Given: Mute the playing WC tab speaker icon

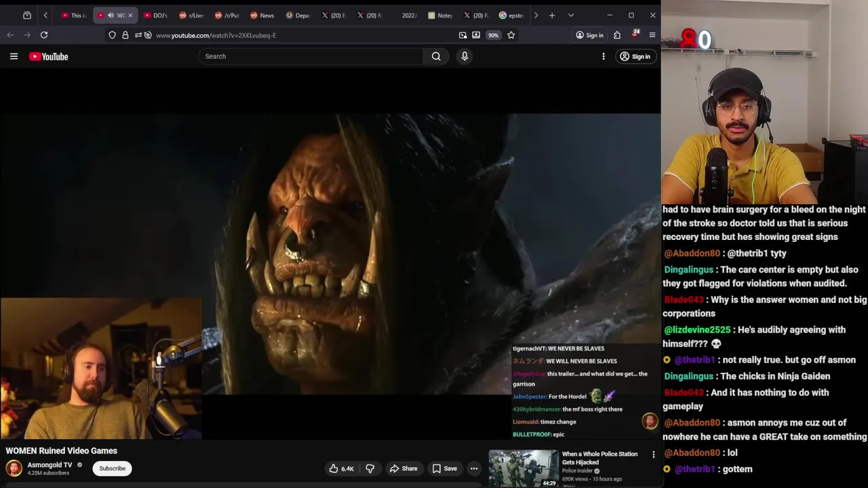Looking at the screenshot, I should 111,15.
